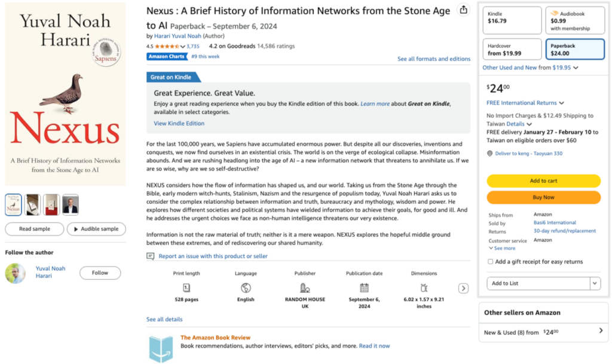
Task: Open New & Used (8) sellers chevron
Action: [x=601, y=331]
